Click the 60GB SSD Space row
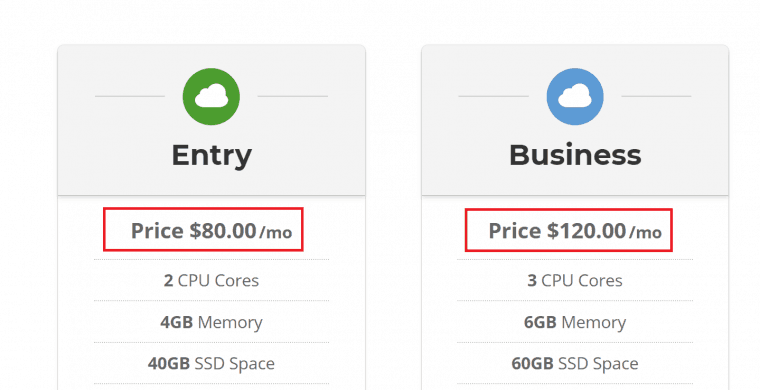Image resolution: width=760 pixels, height=390 pixels. point(575,363)
